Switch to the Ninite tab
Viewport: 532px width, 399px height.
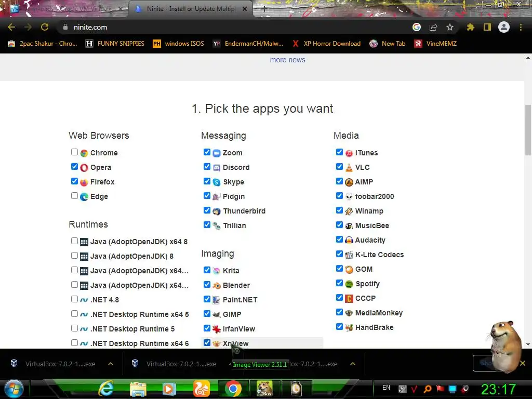(191, 9)
